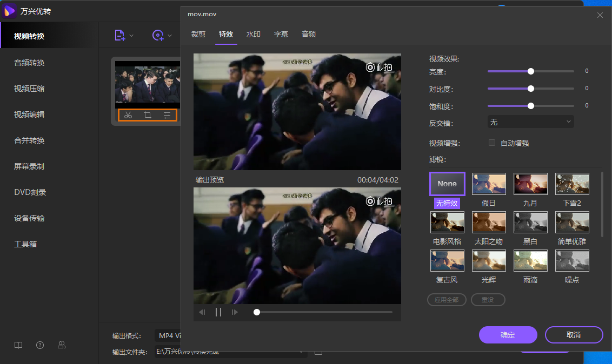Step to previous frame in player
The height and width of the screenshot is (364, 612).
pos(202,312)
